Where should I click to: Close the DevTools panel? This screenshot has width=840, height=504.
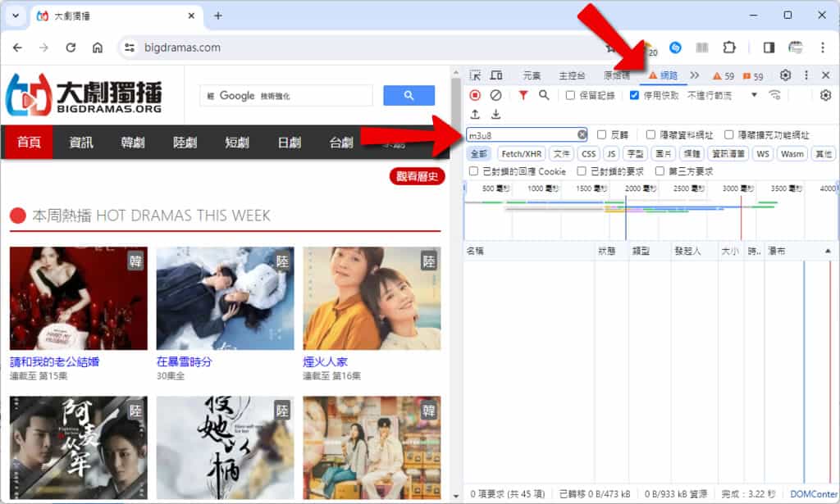pos(826,75)
